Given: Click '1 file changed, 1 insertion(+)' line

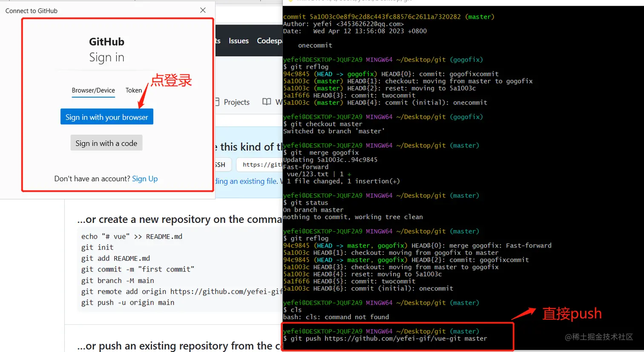Looking at the screenshot, I should [x=343, y=181].
